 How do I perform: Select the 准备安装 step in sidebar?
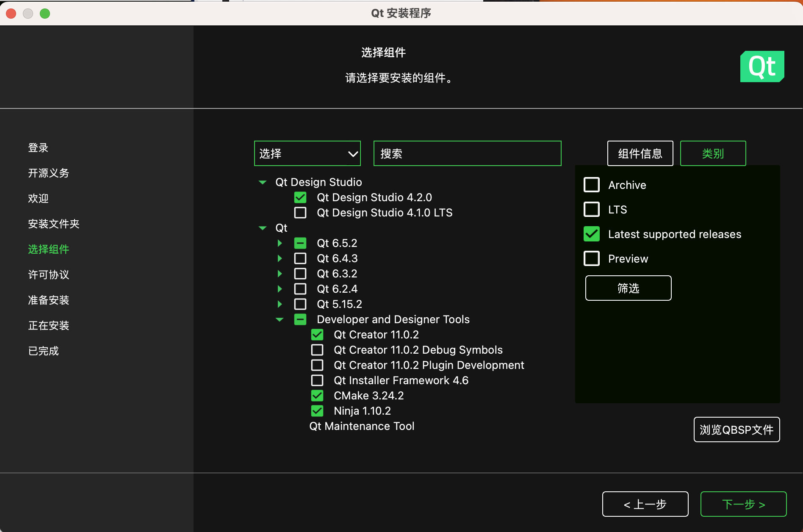tap(48, 300)
